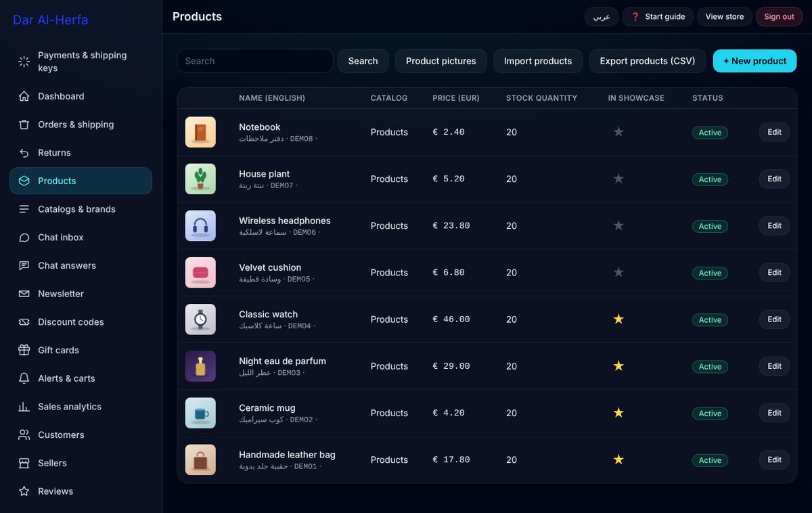Click the Dar Al-Herfa store title
The height and width of the screenshot is (513, 812).
[x=51, y=20]
